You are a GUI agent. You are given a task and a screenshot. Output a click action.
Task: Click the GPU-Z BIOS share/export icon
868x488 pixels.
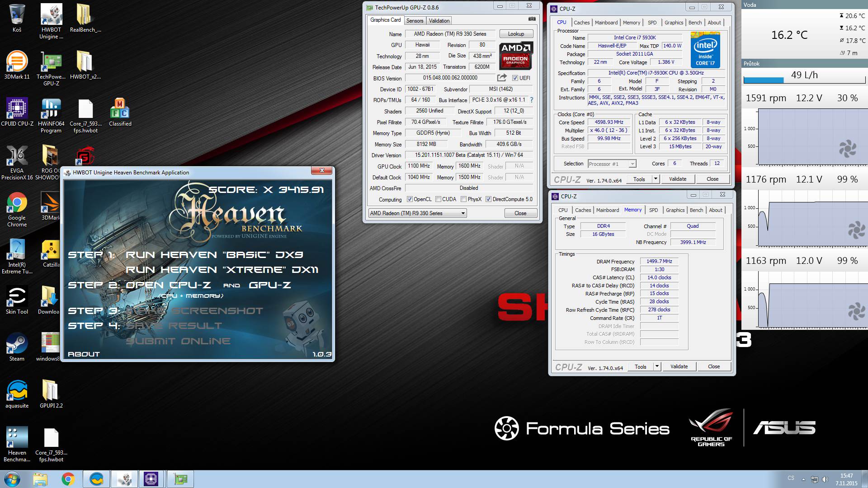pyautogui.click(x=502, y=78)
